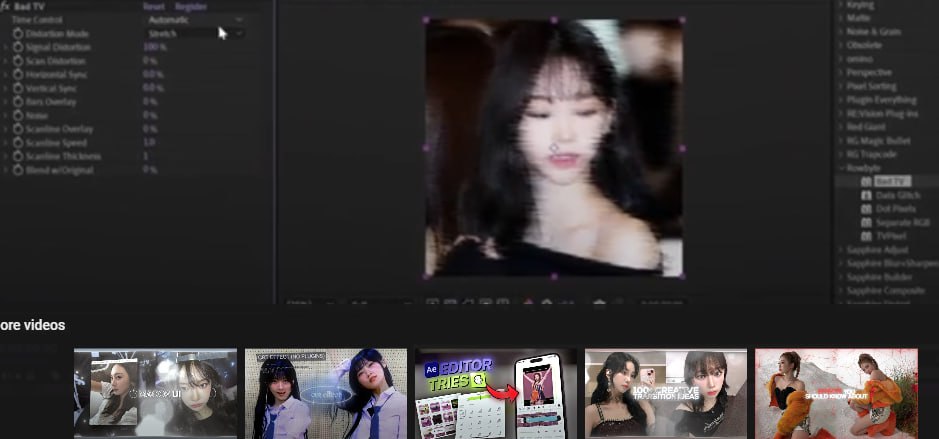Viewport: 939px width, 439px height.
Task: Click the Bars Overlay 0% value
Action: (x=150, y=102)
